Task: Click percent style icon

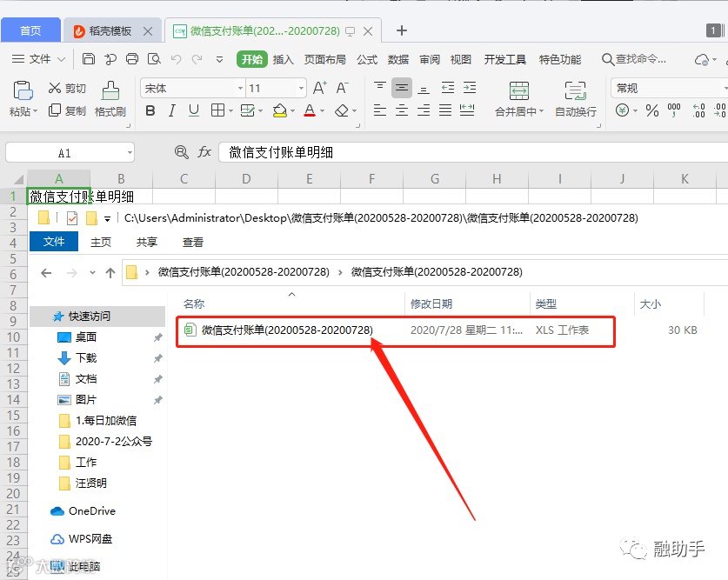Action: pos(651,110)
